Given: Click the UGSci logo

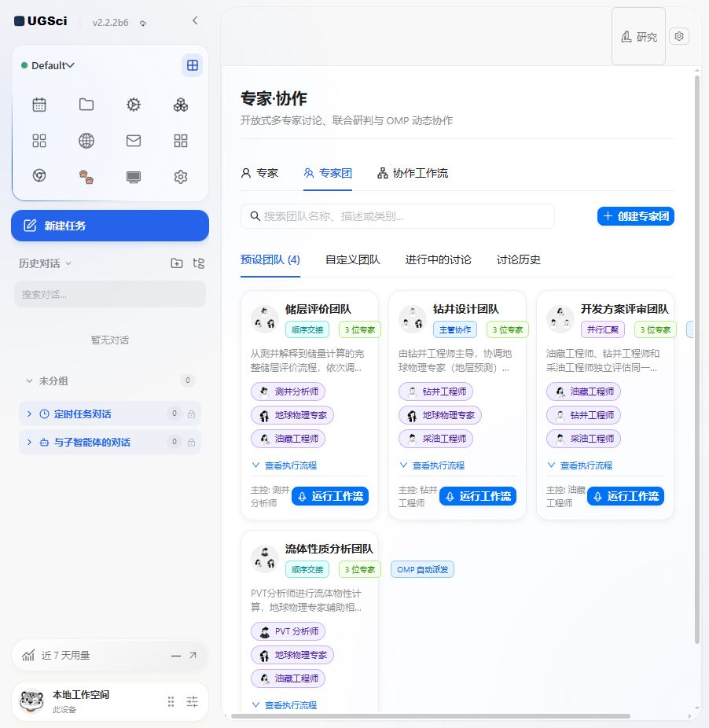Looking at the screenshot, I should pyautogui.click(x=40, y=21).
